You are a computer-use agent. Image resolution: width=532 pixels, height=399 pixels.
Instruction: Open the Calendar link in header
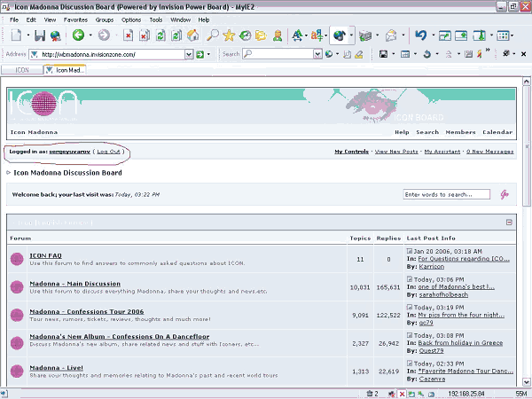coord(497,132)
